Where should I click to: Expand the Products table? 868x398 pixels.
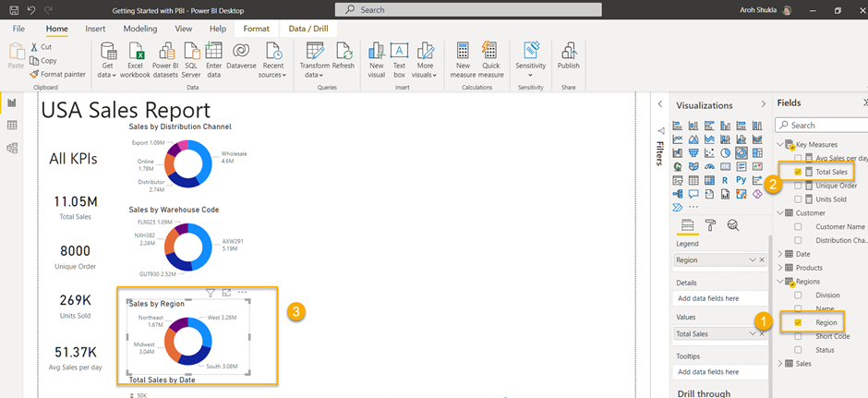click(x=780, y=268)
